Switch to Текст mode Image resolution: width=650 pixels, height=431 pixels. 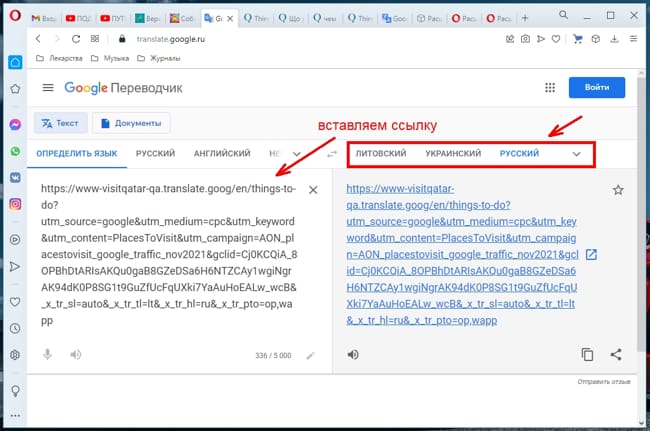(x=61, y=123)
